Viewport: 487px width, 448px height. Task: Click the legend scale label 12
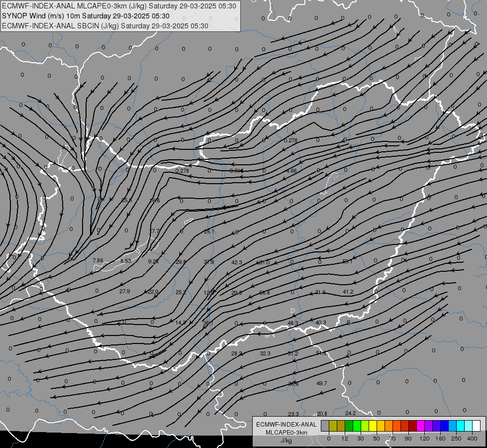pos(344,439)
